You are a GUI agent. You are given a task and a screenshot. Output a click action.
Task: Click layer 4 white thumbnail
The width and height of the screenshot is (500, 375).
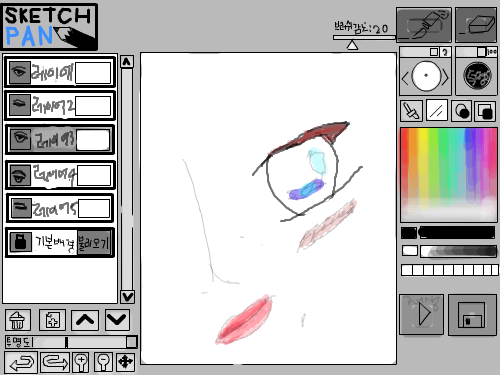click(x=94, y=175)
